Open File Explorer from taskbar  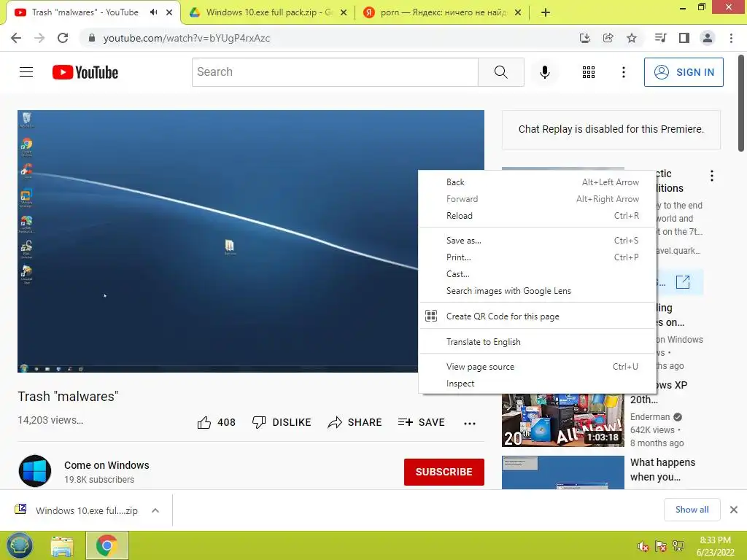(63, 545)
